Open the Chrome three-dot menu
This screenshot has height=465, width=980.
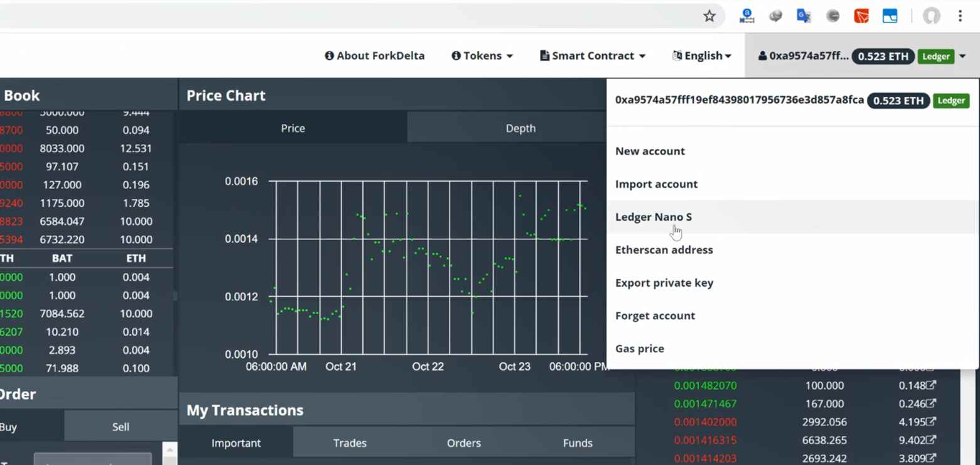point(960,16)
